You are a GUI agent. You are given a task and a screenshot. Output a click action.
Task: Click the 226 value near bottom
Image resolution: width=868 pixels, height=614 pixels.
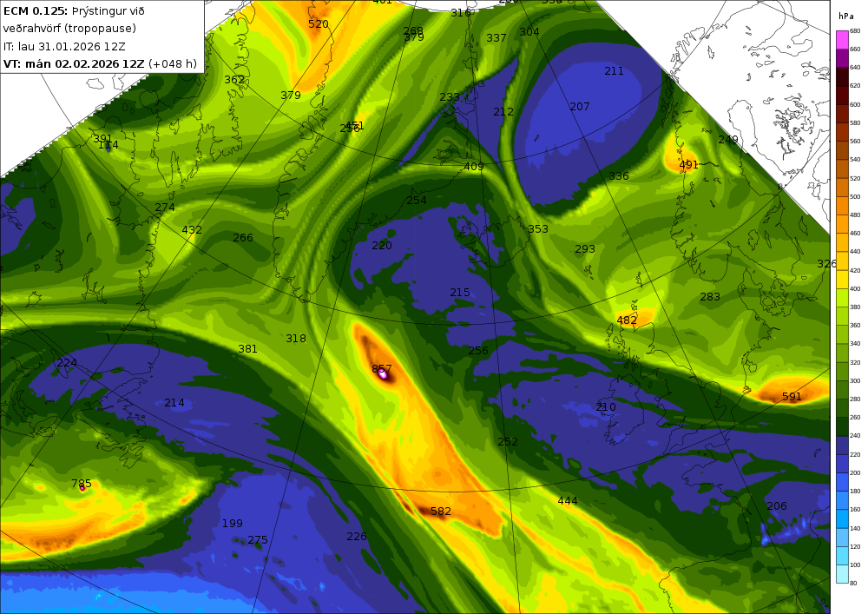pyautogui.click(x=357, y=537)
